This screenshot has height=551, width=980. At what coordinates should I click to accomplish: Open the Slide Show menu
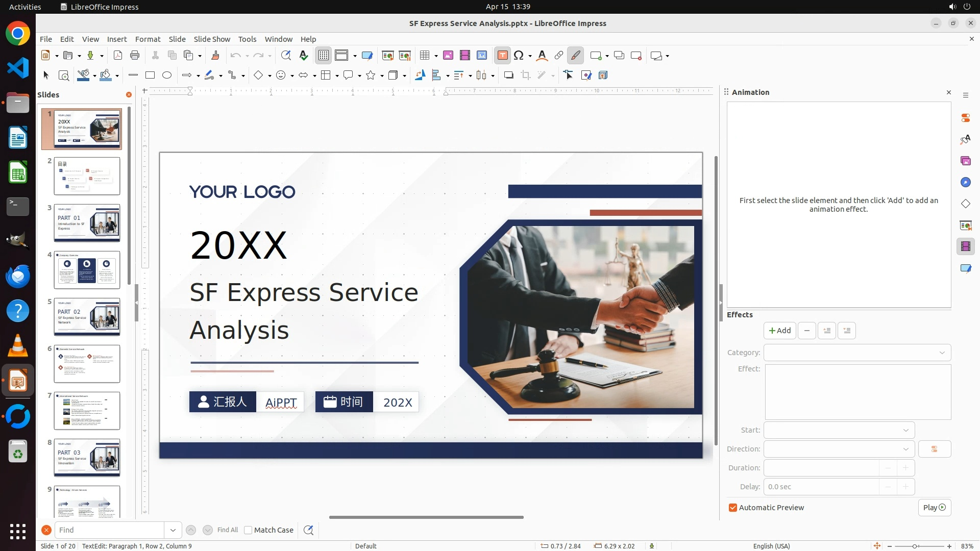(x=212, y=39)
